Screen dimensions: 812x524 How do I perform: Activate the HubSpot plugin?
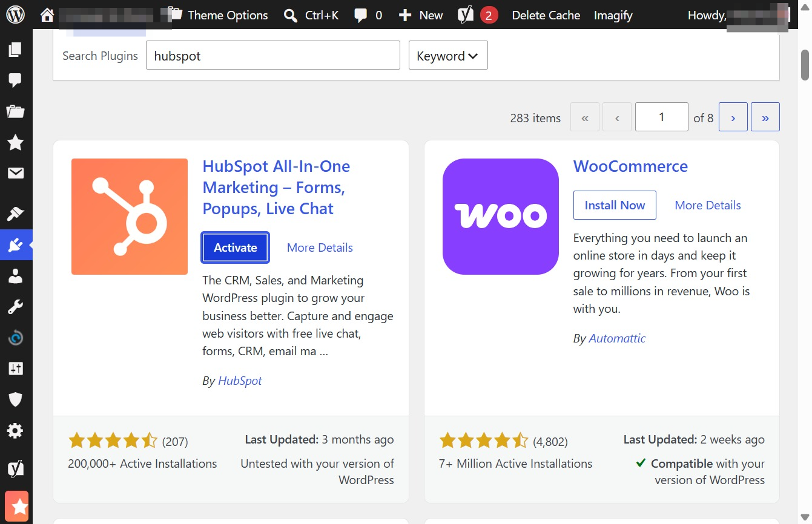tap(236, 247)
